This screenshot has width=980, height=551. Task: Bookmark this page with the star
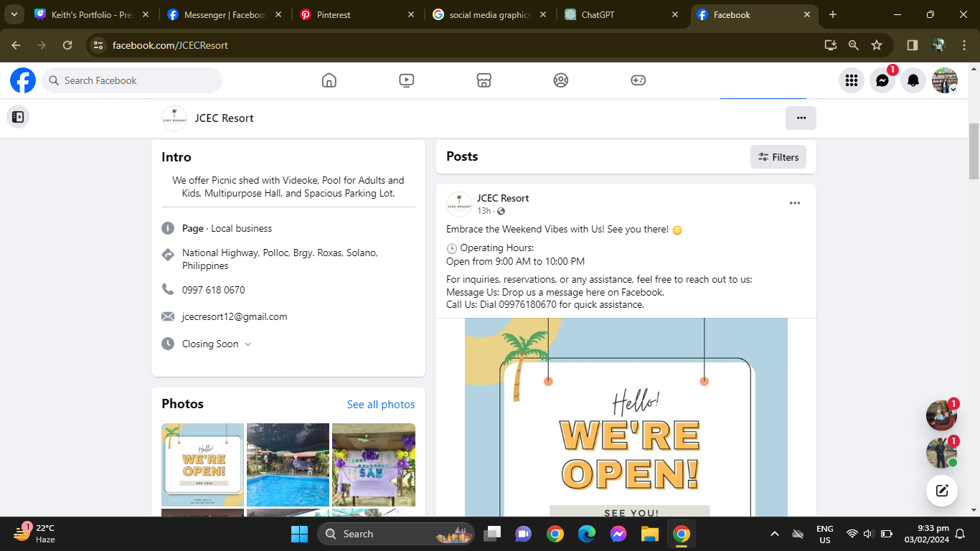(877, 45)
